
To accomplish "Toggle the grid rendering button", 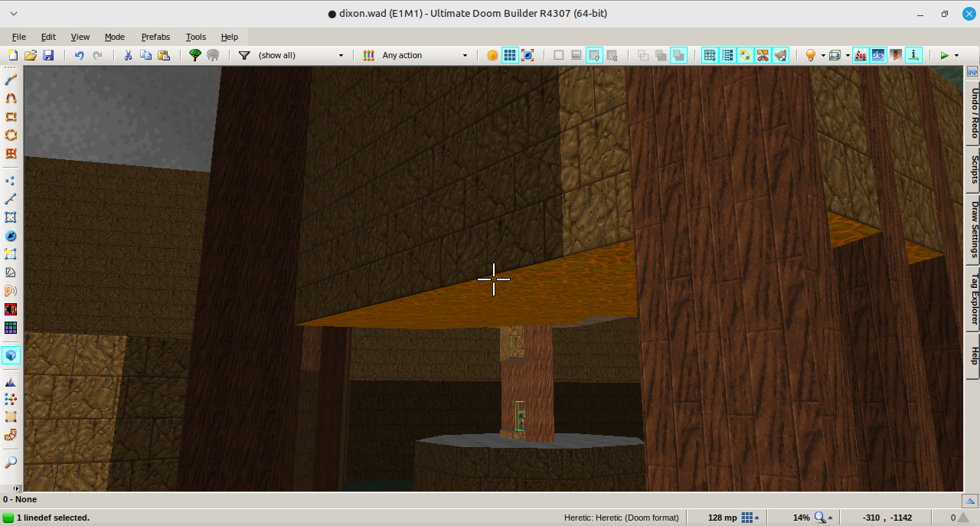I will [510, 55].
